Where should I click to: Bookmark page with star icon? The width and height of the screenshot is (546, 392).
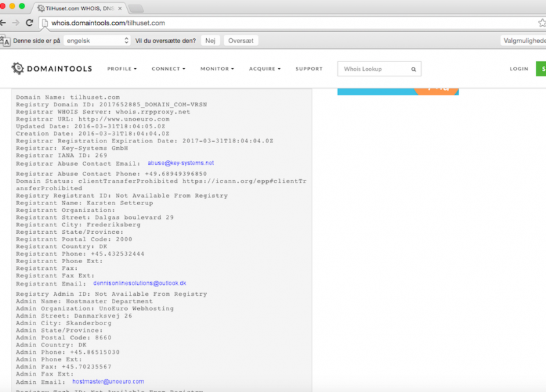[x=542, y=23]
